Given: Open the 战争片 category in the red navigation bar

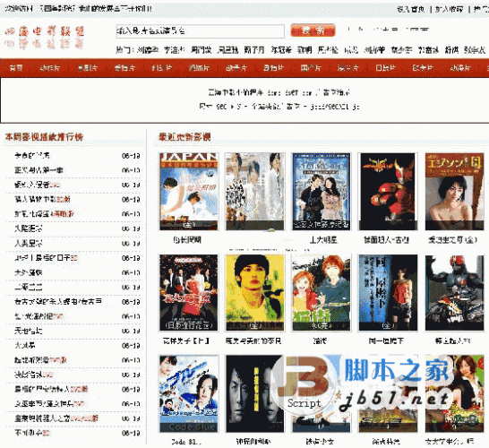Looking at the screenshot, I should pyautogui.click(x=236, y=68).
